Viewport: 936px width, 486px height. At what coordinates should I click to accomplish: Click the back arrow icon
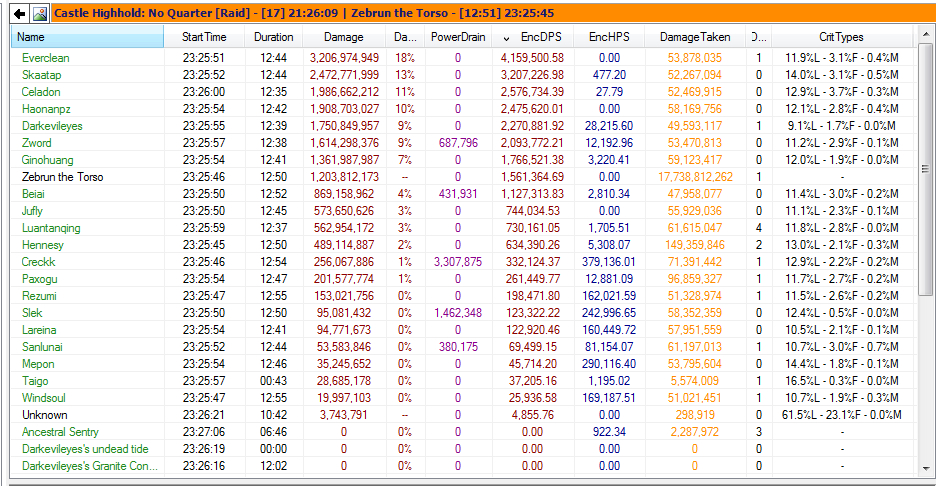[19, 13]
